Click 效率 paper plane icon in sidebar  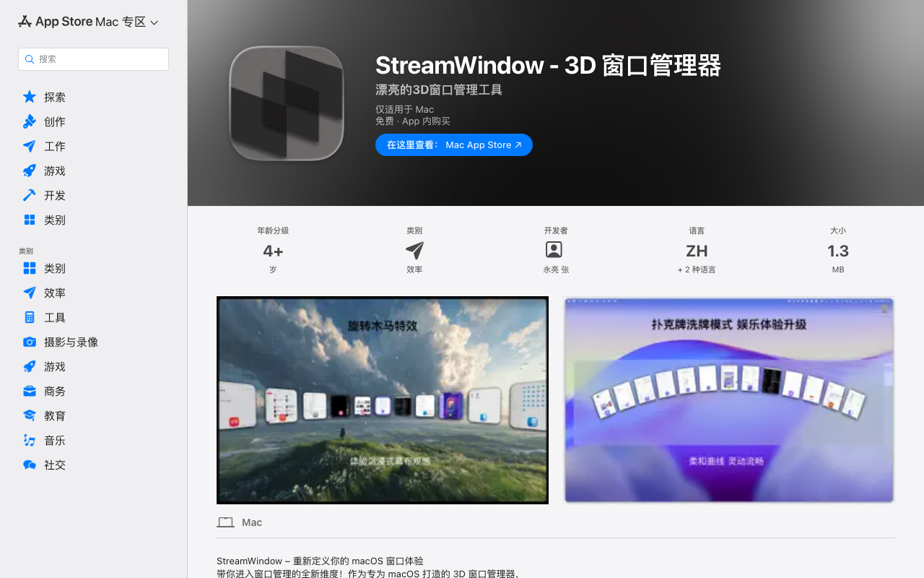coord(30,293)
